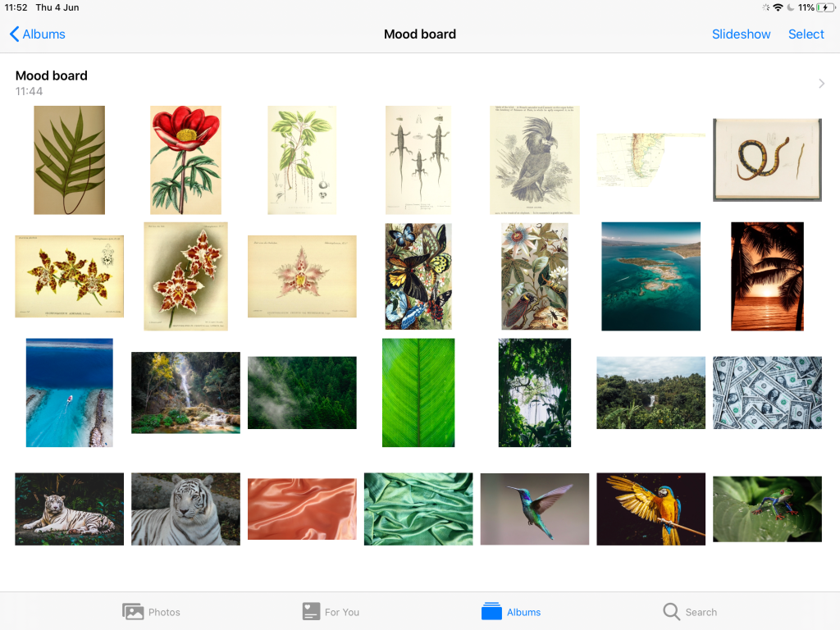Tap the Wi-Fi status icon

777,7
